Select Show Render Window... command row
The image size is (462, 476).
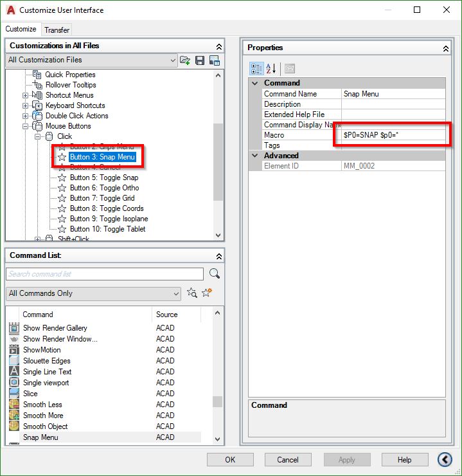pos(105,339)
